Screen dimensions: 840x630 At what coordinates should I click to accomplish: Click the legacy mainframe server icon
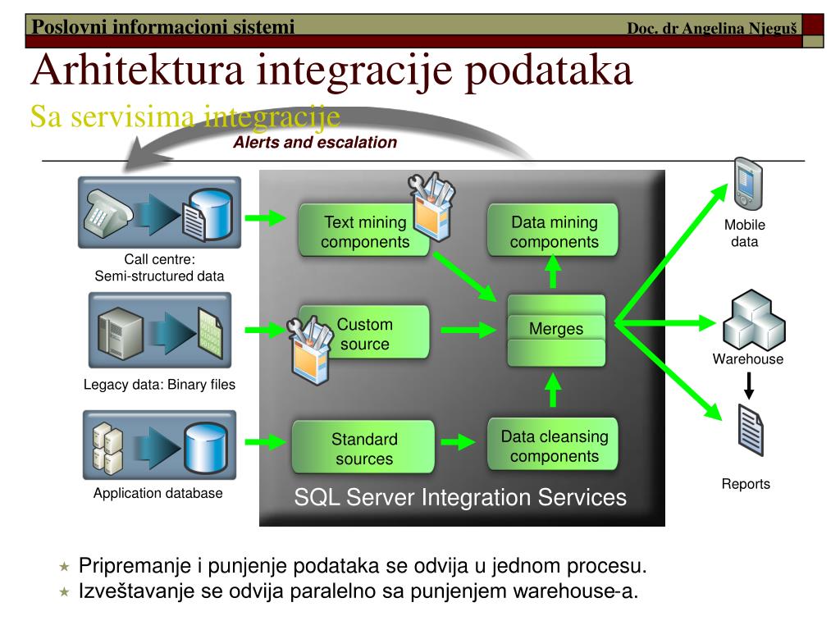pyautogui.click(x=121, y=333)
